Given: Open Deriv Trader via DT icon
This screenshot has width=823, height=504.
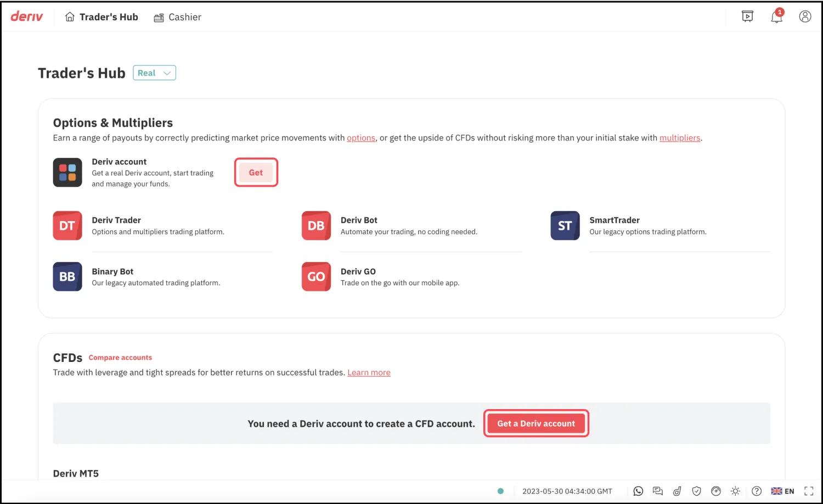Looking at the screenshot, I should coord(67,225).
